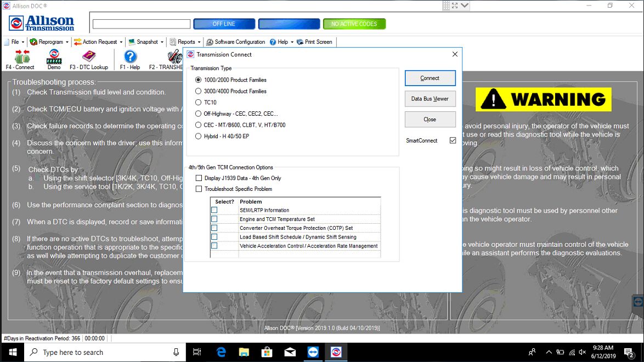Click the F4 - Connect toolbar icon
This screenshot has width=644, height=362.
point(20,60)
